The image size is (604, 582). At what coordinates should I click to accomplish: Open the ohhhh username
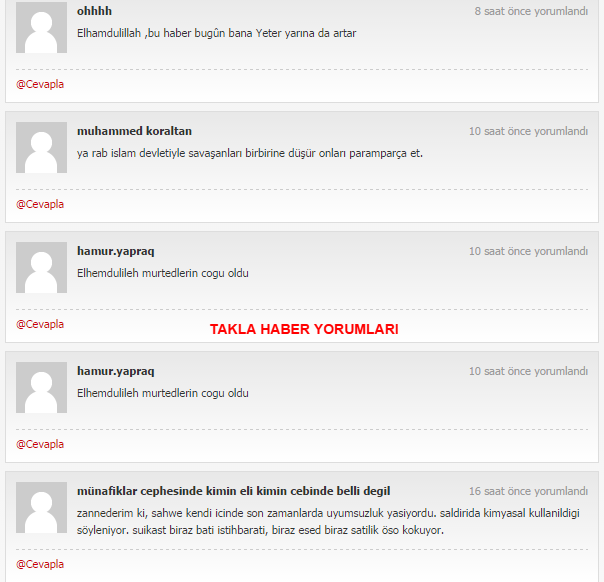pos(94,11)
